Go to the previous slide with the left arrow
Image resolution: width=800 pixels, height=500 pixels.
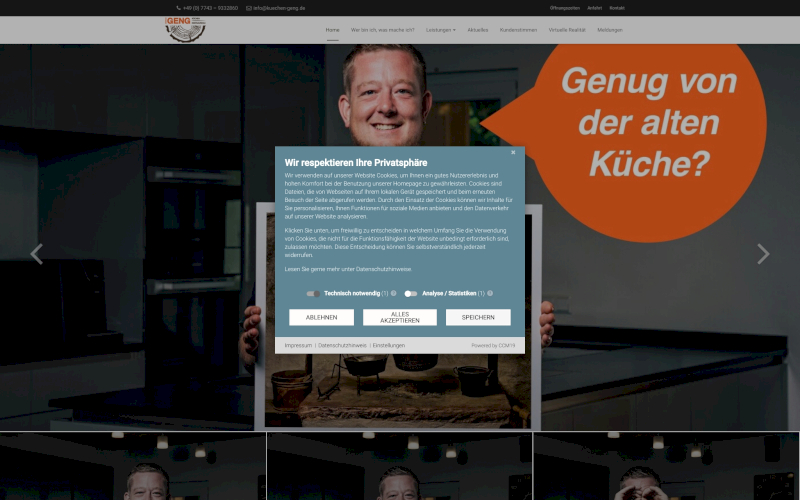click(37, 254)
